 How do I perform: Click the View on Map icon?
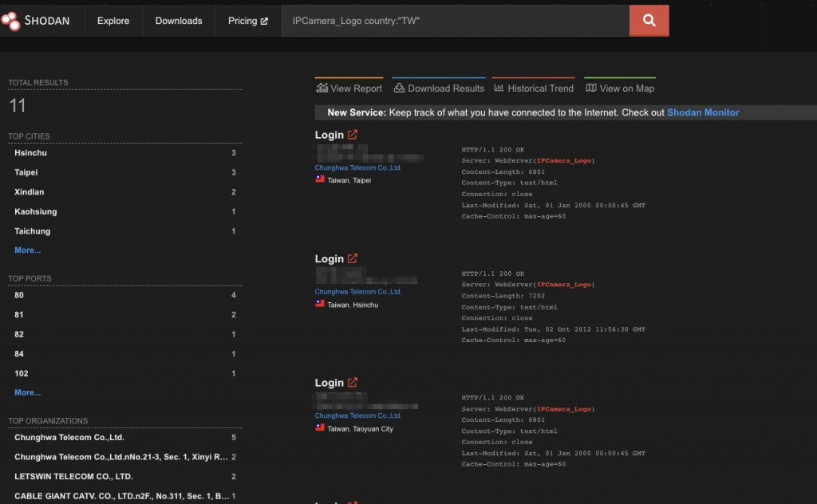[x=591, y=88]
